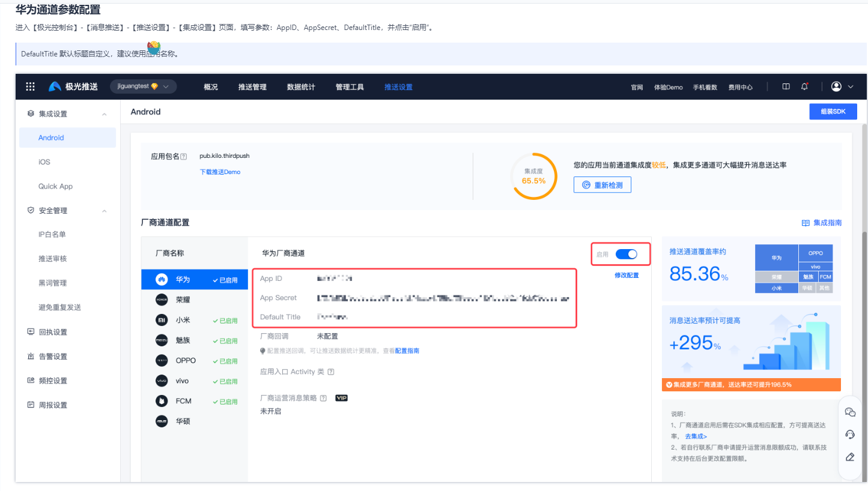Click the 组装SDK button
Viewport: 868px width, 491px height.
pos(833,112)
